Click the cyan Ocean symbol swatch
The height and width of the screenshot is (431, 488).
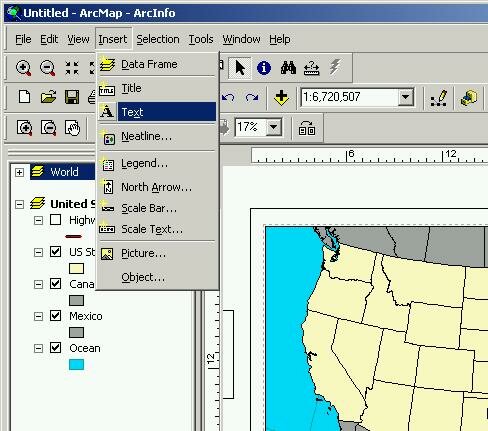(x=76, y=364)
